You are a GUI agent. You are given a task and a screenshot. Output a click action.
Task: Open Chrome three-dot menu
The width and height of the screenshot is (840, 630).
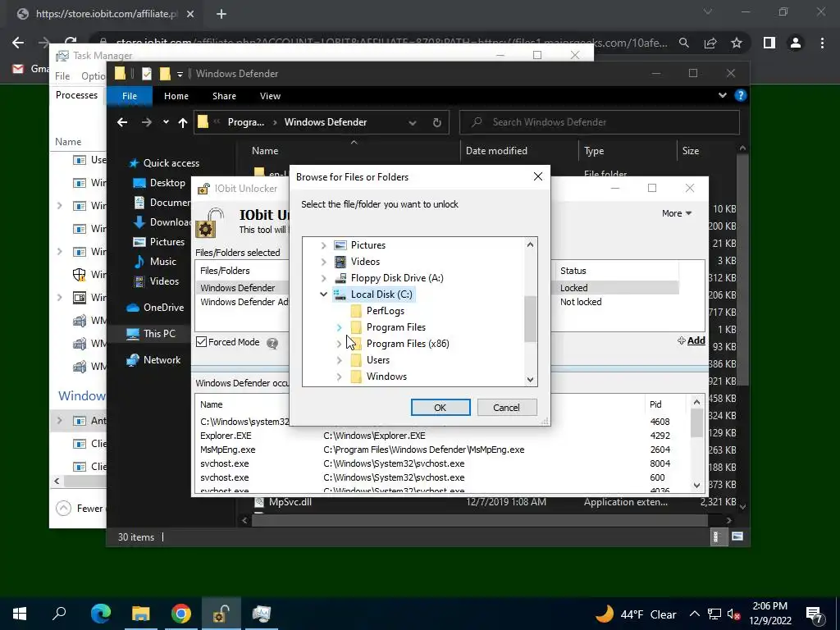822,43
